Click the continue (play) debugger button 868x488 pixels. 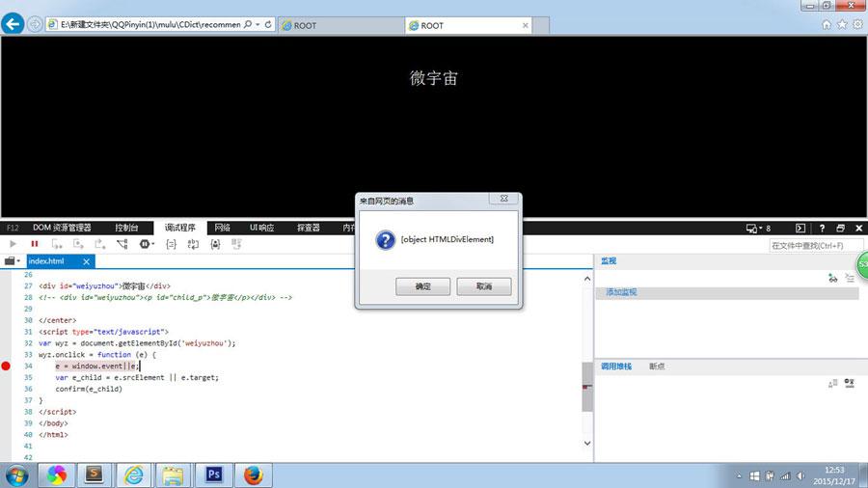click(13, 245)
